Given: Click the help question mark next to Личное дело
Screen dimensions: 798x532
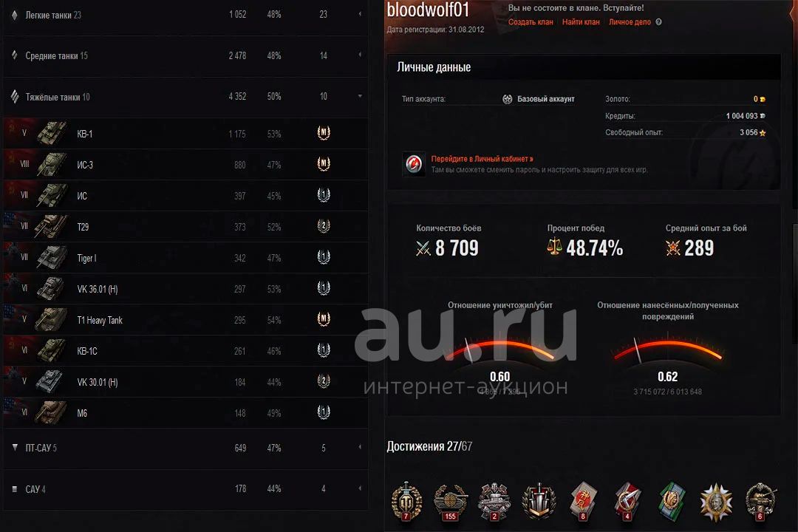Looking at the screenshot, I should pyautogui.click(x=658, y=22).
